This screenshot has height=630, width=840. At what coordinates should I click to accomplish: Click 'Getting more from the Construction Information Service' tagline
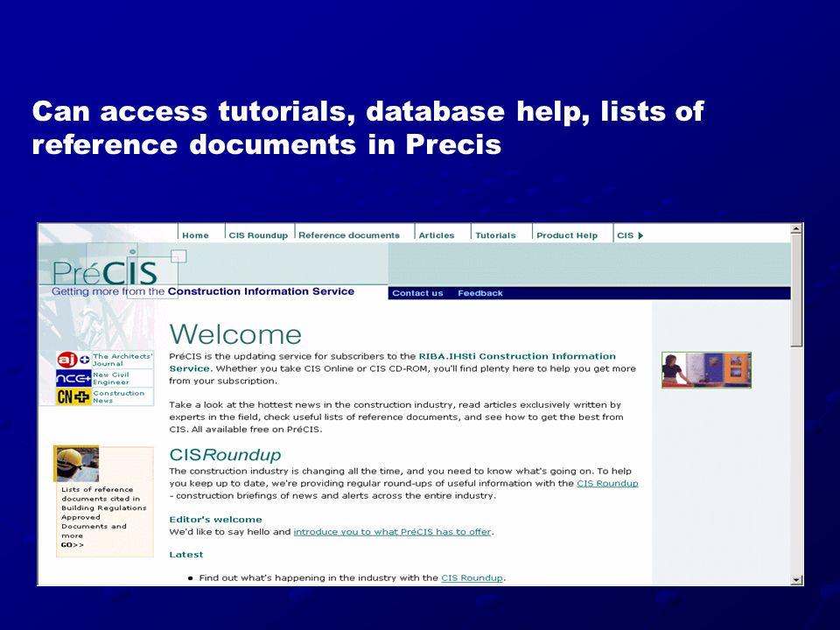pyautogui.click(x=202, y=291)
